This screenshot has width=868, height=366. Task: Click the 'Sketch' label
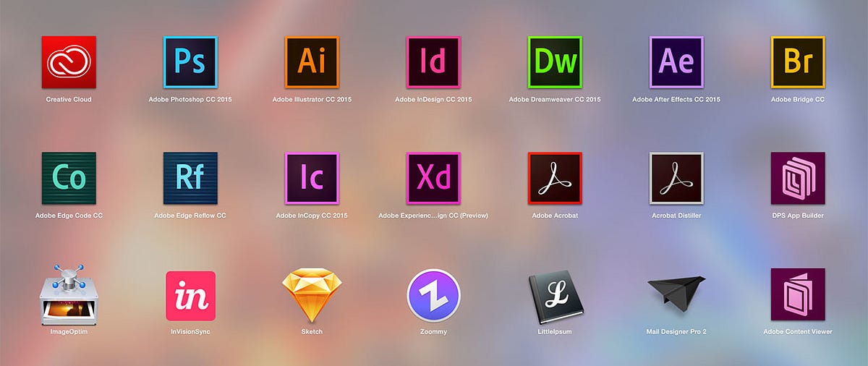pos(312,331)
